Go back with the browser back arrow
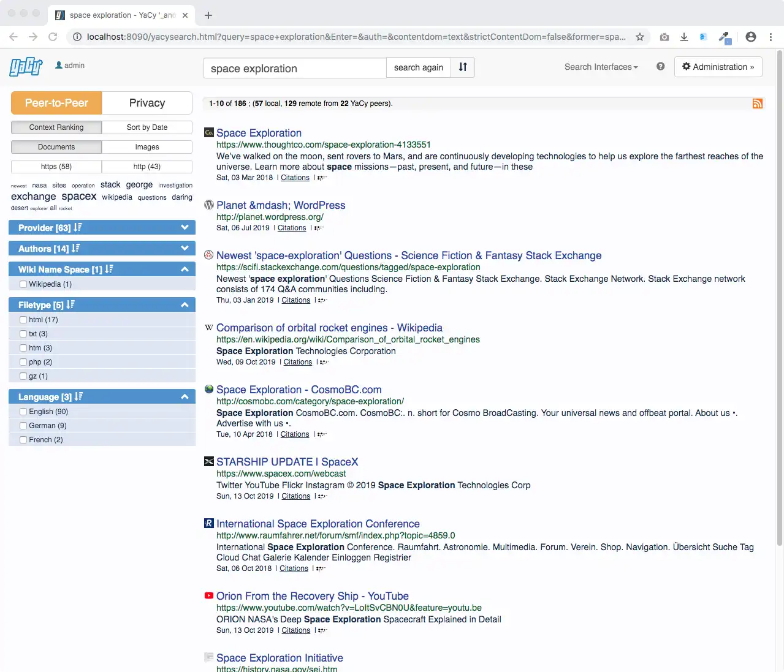 click(13, 37)
